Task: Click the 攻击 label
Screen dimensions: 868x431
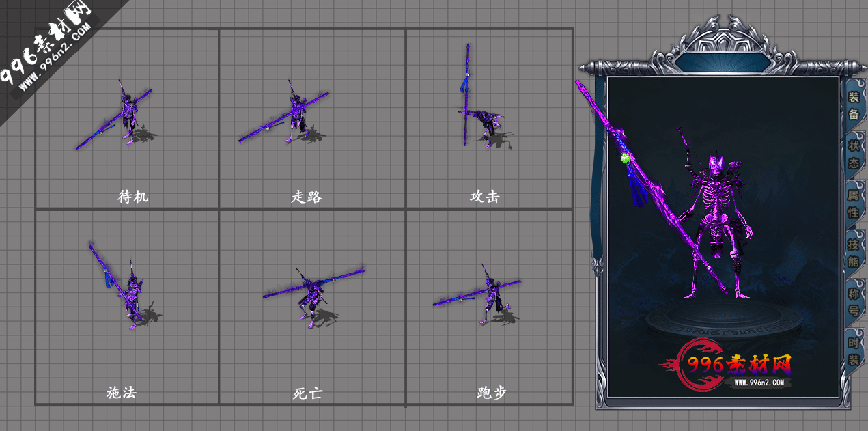Action: coord(485,197)
